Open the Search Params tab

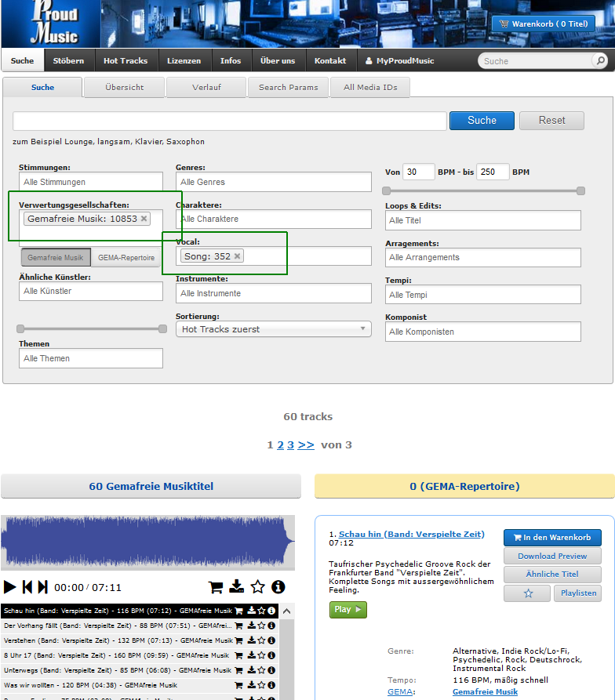click(289, 88)
